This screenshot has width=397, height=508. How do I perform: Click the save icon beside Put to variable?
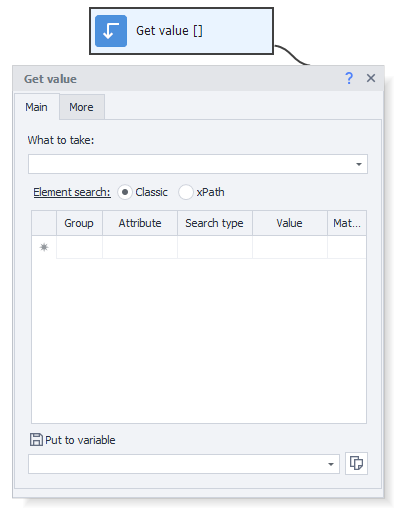point(36,439)
